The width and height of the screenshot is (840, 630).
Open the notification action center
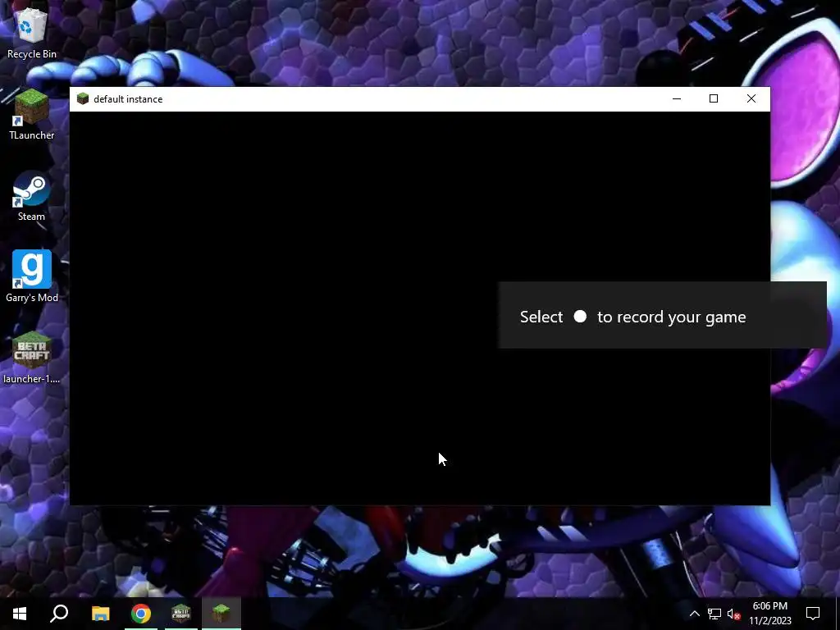point(813,614)
